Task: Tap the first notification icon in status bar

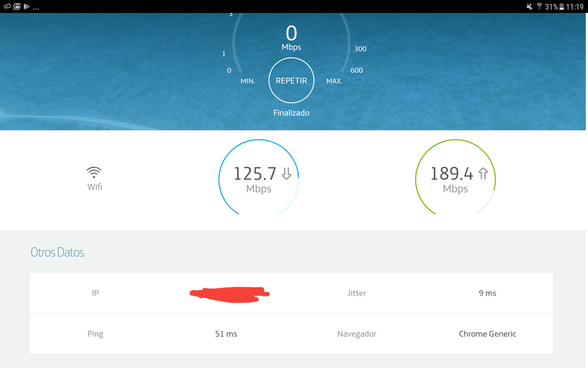Action: pos(6,6)
